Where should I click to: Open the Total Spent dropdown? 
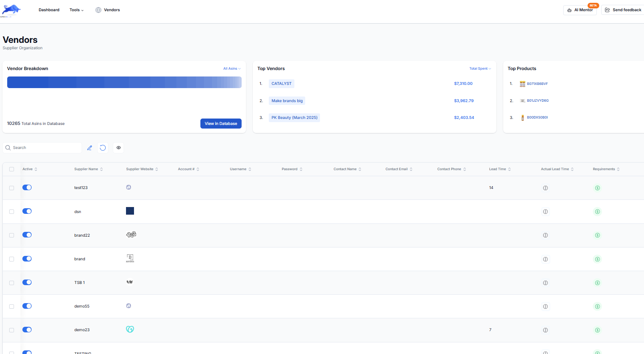[x=480, y=68]
